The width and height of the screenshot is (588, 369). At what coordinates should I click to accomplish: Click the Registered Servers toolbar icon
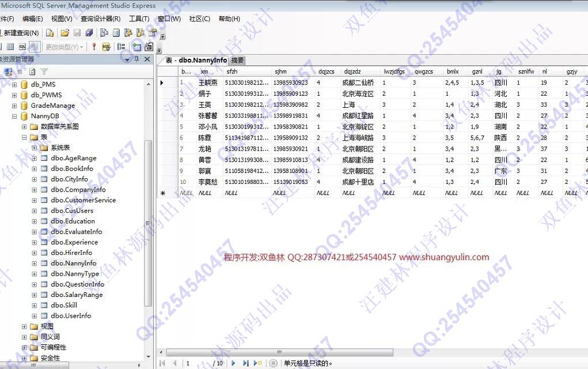click(104, 33)
